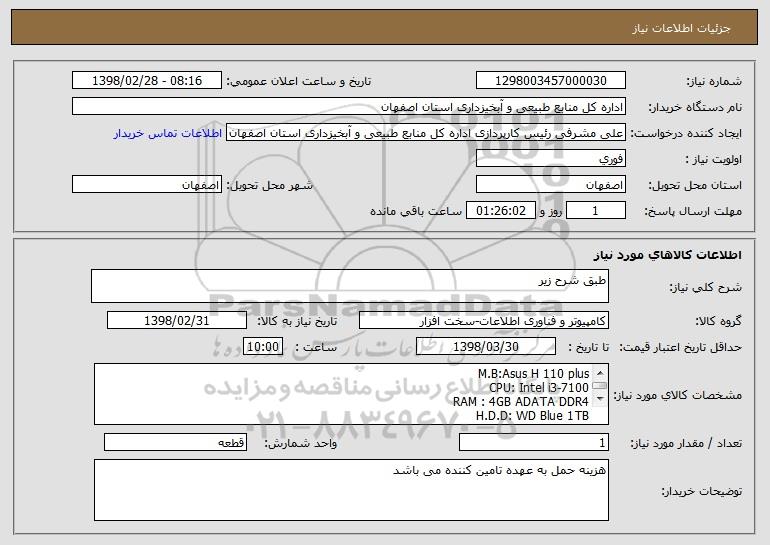Click the specifications scrollbar thumb
770x545 pixels.
point(600,386)
